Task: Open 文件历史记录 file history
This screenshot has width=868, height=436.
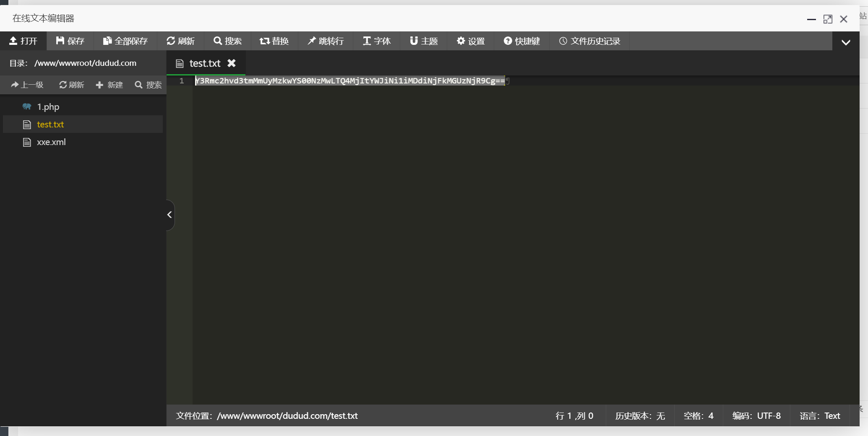Action: [589, 41]
